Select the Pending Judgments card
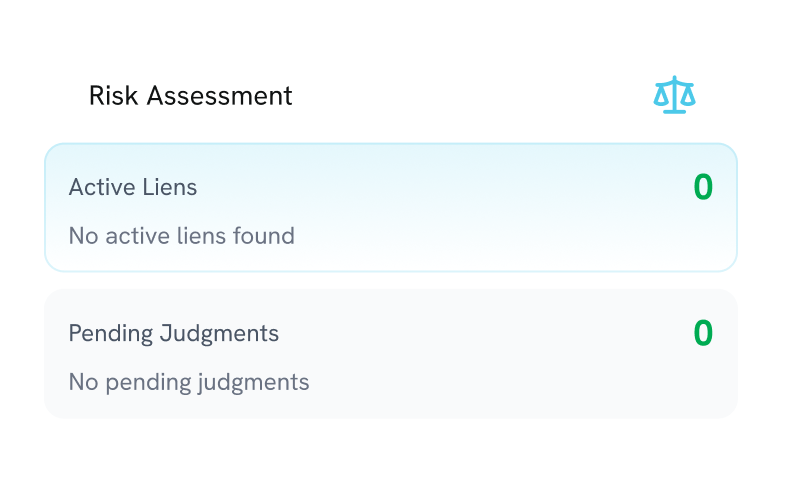The width and height of the screenshot is (786, 480). coord(391,353)
